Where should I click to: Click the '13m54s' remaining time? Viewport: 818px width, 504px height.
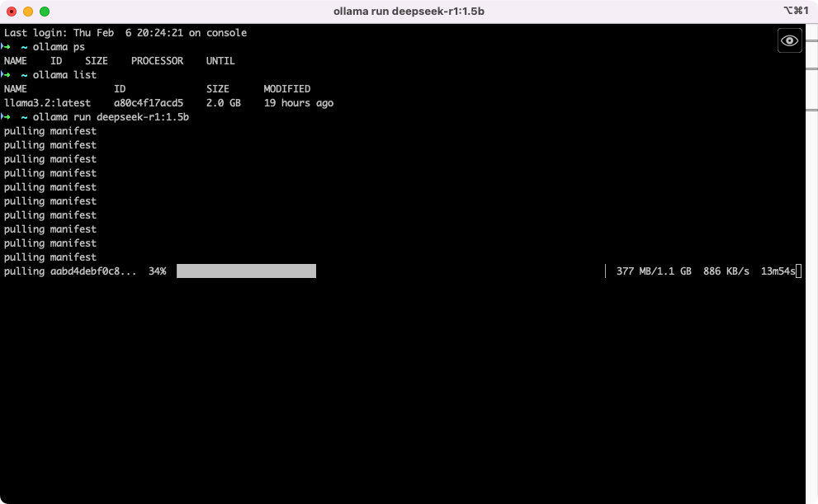tap(778, 271)
